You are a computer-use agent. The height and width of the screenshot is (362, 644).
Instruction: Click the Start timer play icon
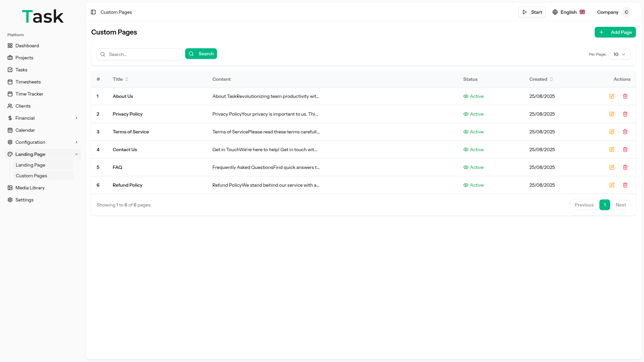[x=525, y=12]
